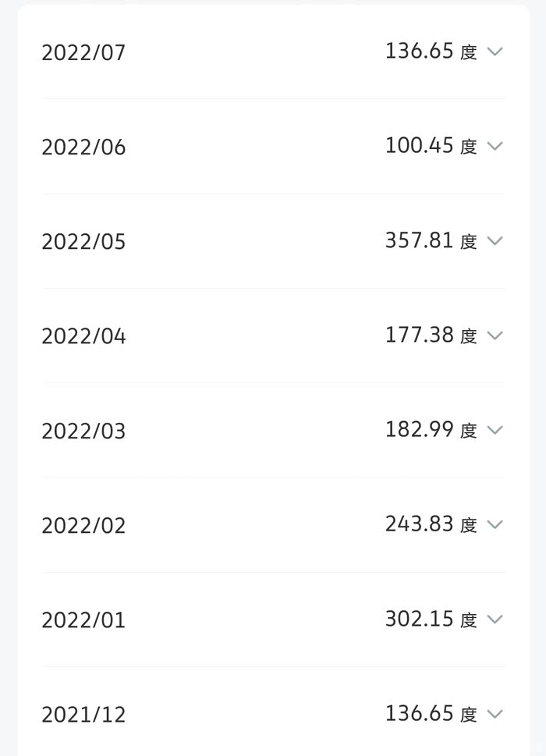Click the down arrow for 2022/01
546x756 pixels.
(495, 619)
